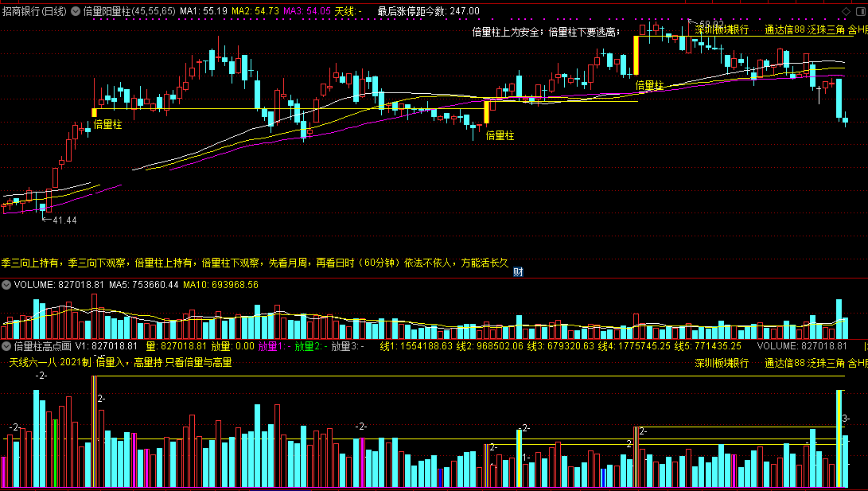Click the 58.92 high price marker

712,24
